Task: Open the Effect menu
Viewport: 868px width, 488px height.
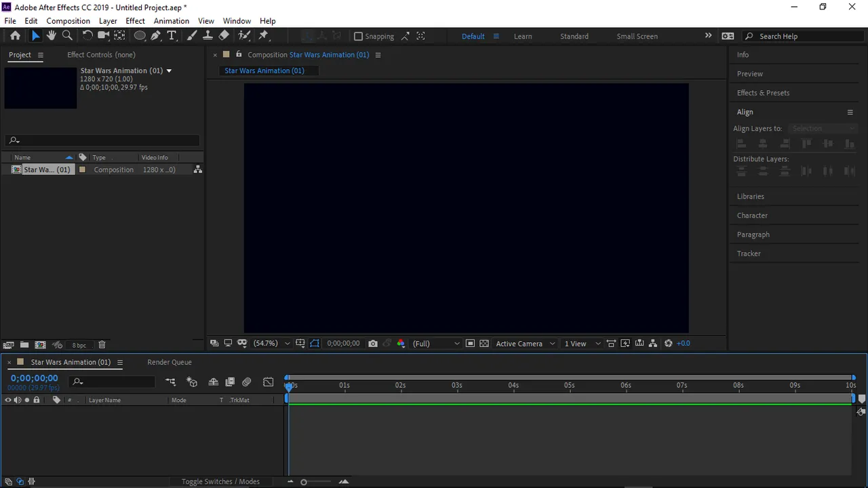Action: click(136, 21)
